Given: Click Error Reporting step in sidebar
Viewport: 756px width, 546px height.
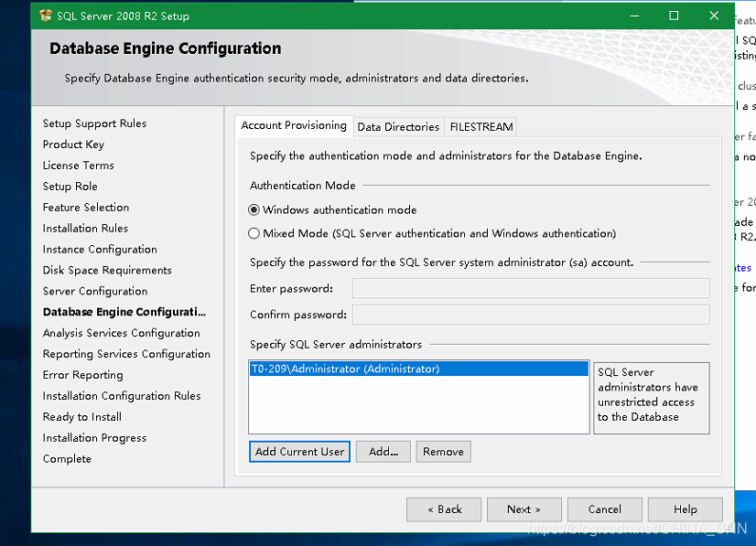Looking at the screenshot, I should click(83, 375).
